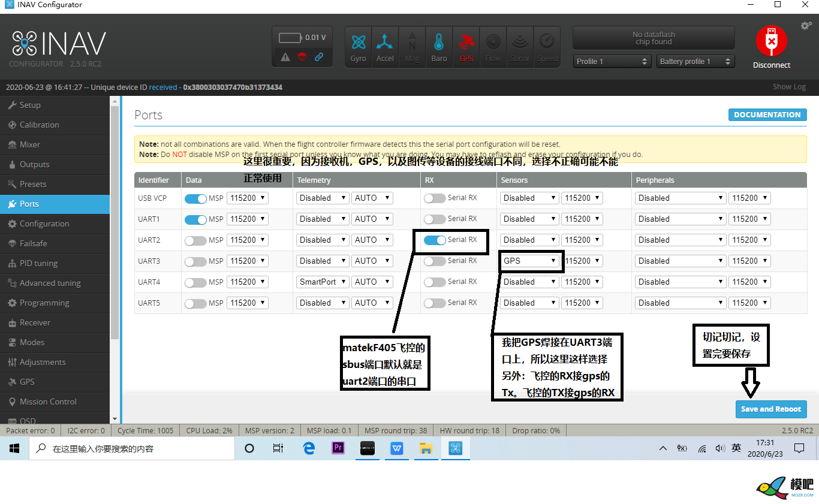Open the PID tuning tab
The image size is (819, 504).
[55, 263]
